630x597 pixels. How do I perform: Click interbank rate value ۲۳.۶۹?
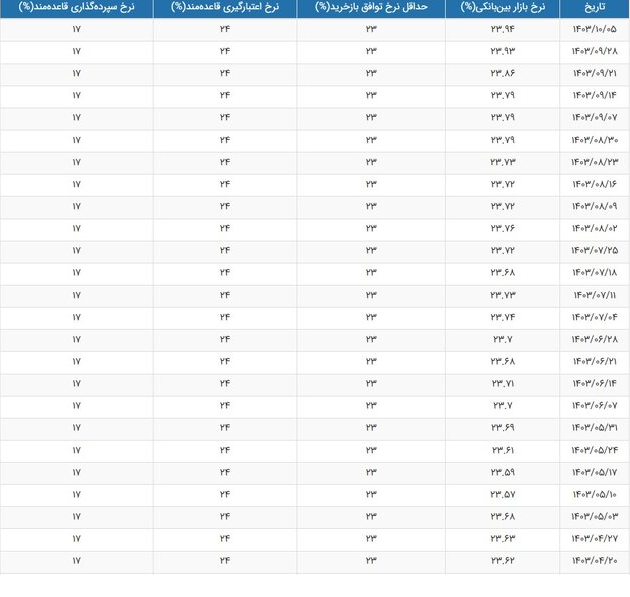(x=503, y=427)
